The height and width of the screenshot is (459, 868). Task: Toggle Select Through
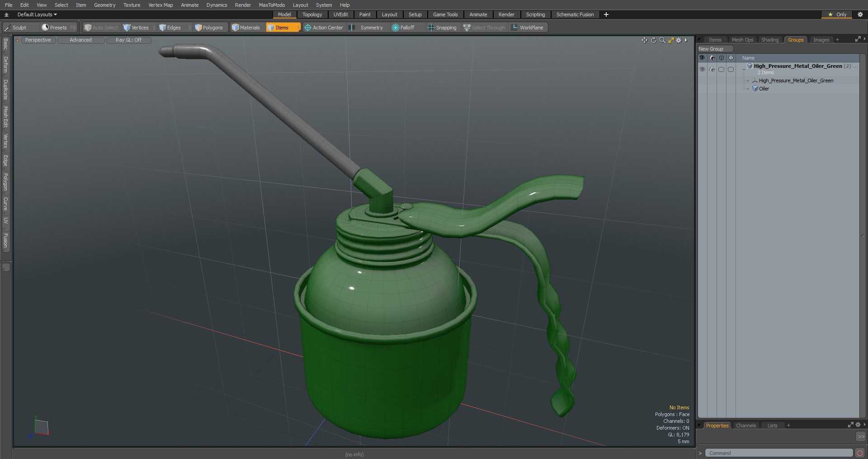484,28
